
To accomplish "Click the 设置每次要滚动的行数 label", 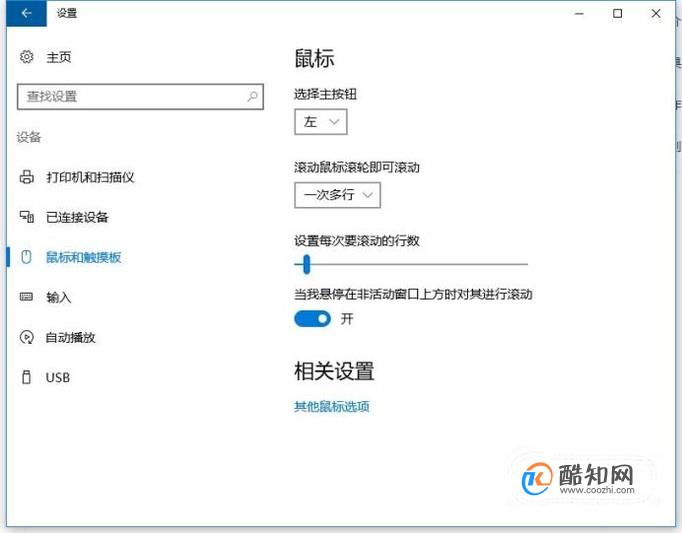I will pos(357,241).
